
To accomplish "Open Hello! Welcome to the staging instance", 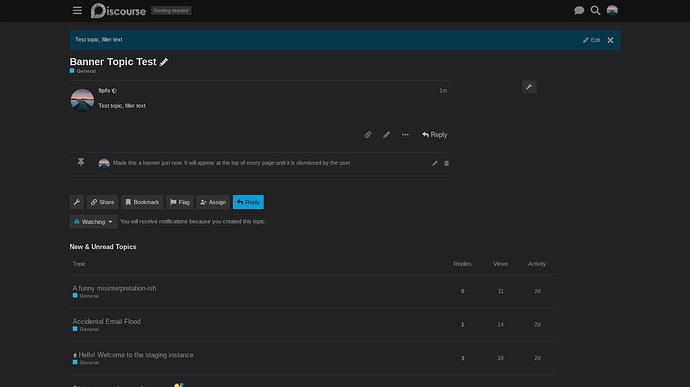I will 136,355.
